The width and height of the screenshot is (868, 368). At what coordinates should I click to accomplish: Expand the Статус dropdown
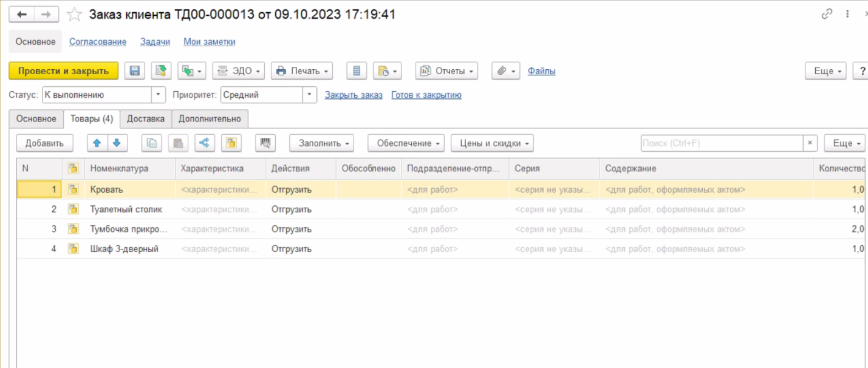(x=159, y=95)
